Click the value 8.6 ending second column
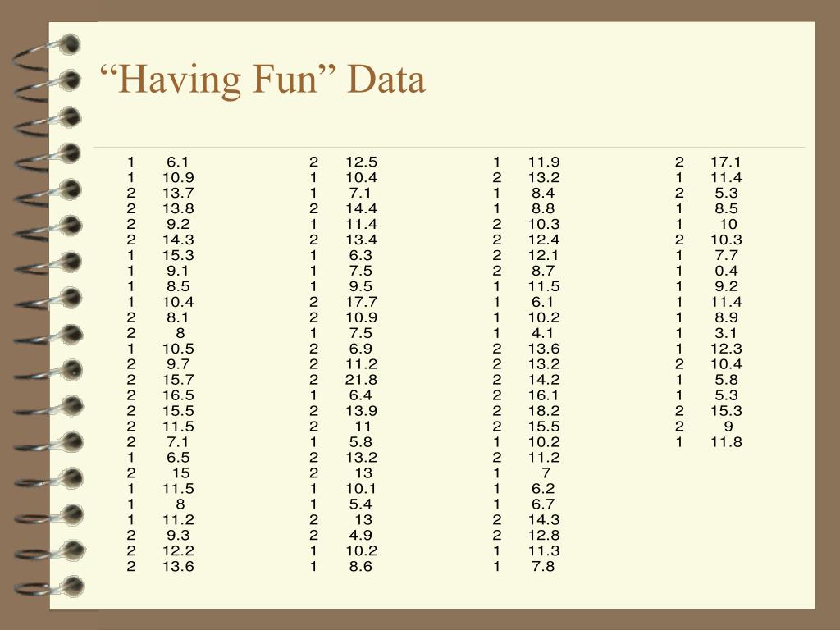The image size is (840, 630). [x=361, y=566]
